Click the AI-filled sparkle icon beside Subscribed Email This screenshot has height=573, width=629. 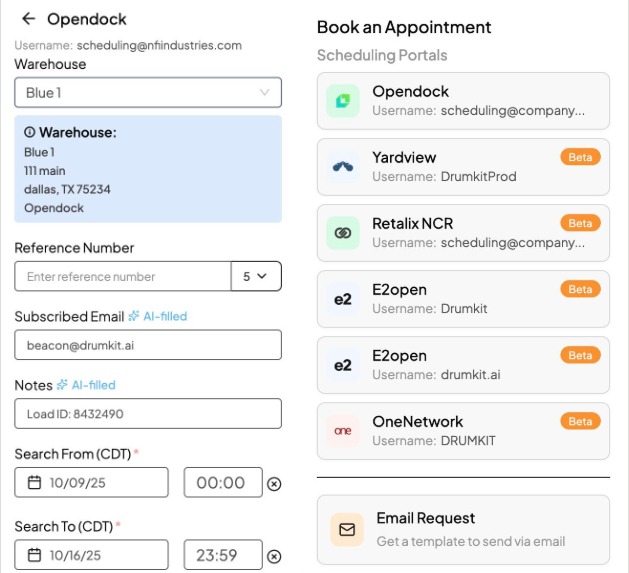[x=134, y=316]
